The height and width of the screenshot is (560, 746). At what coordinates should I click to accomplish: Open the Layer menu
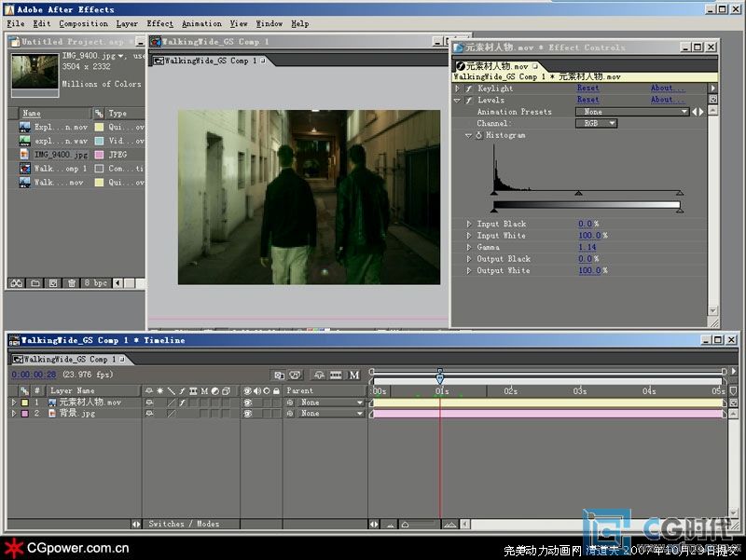(127, 24)
